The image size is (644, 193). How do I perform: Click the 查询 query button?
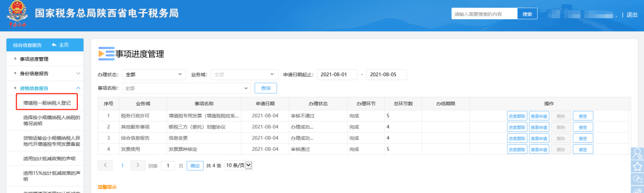266,88
